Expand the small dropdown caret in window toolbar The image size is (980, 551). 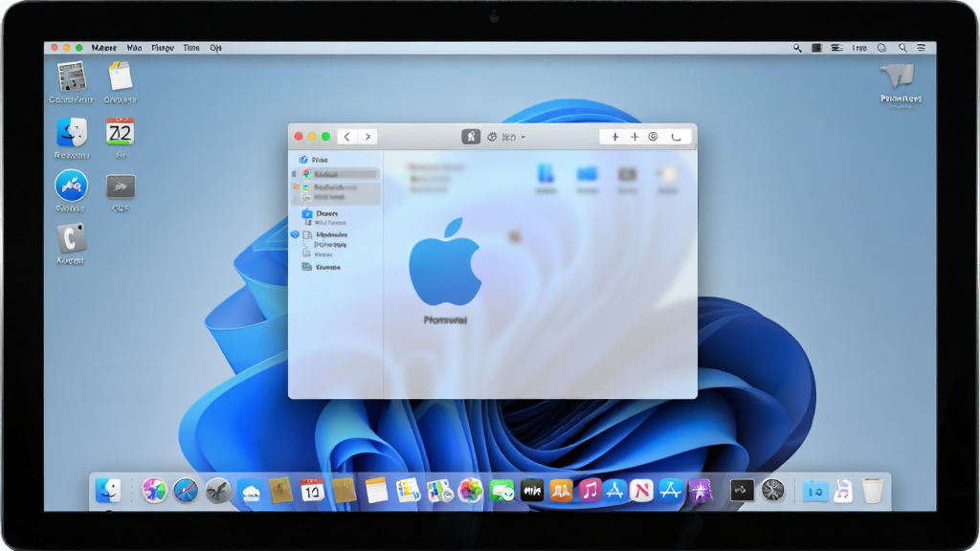pos(523,138)
